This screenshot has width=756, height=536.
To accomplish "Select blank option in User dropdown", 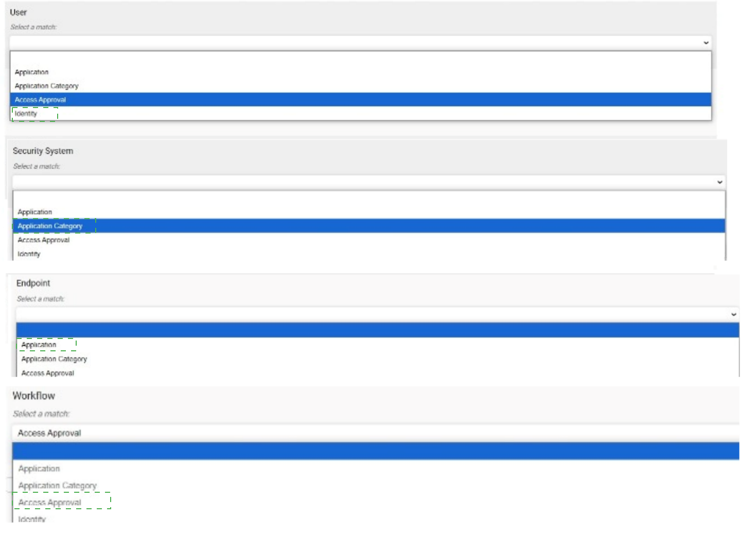I will pos(361,58).
